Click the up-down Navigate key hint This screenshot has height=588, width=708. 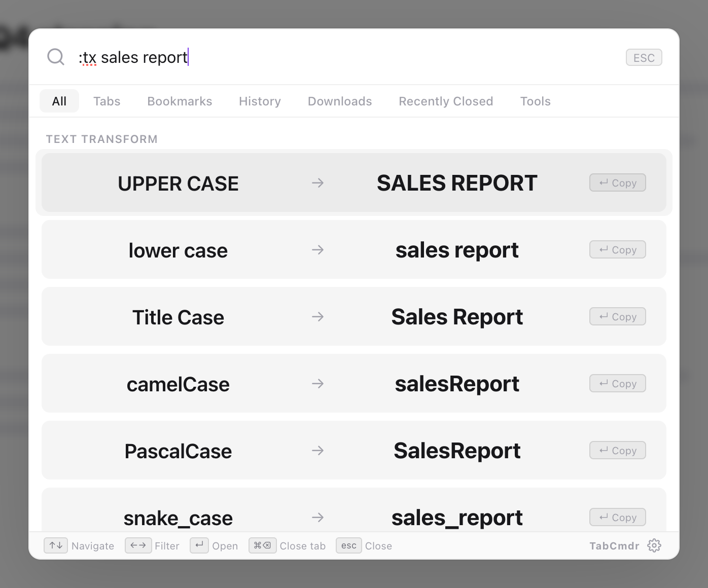click(56, 545)
